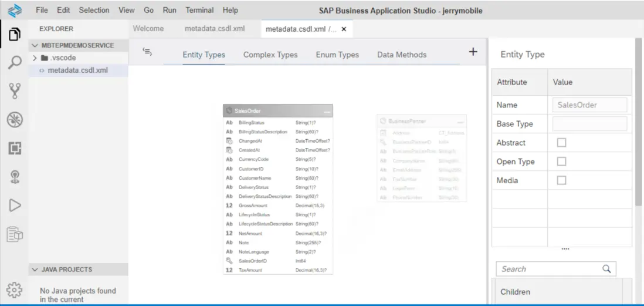Open the Source Control view icon
The image size is (644, 306).
(14, 90)
